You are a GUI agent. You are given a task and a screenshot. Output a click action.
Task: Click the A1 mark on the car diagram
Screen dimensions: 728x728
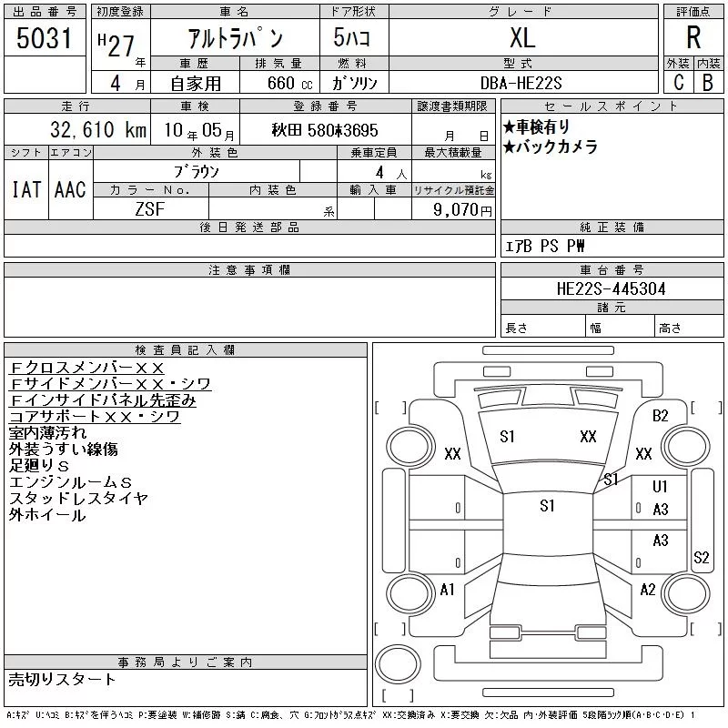pos(447,590)
